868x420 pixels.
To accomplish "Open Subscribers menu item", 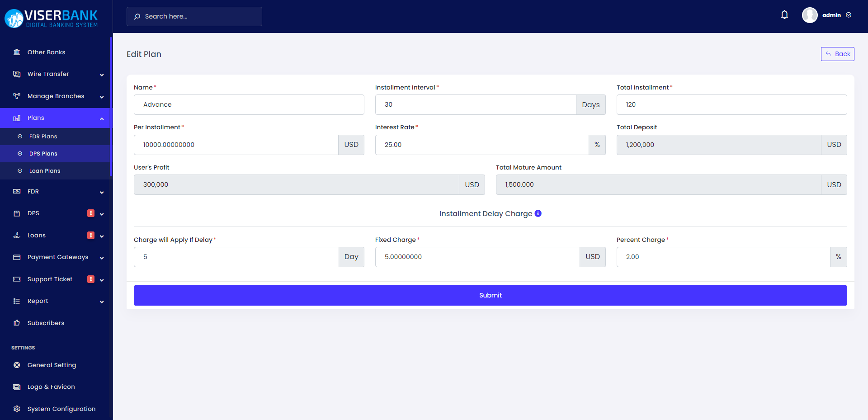I will (x=55, y=323).
